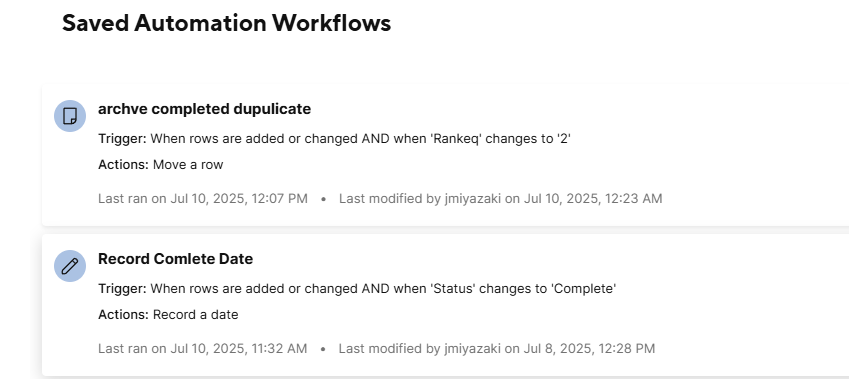
Task: Click the 'Trigger:' label in the Record Comlete Date card
Action: click(x=122, y=289)
